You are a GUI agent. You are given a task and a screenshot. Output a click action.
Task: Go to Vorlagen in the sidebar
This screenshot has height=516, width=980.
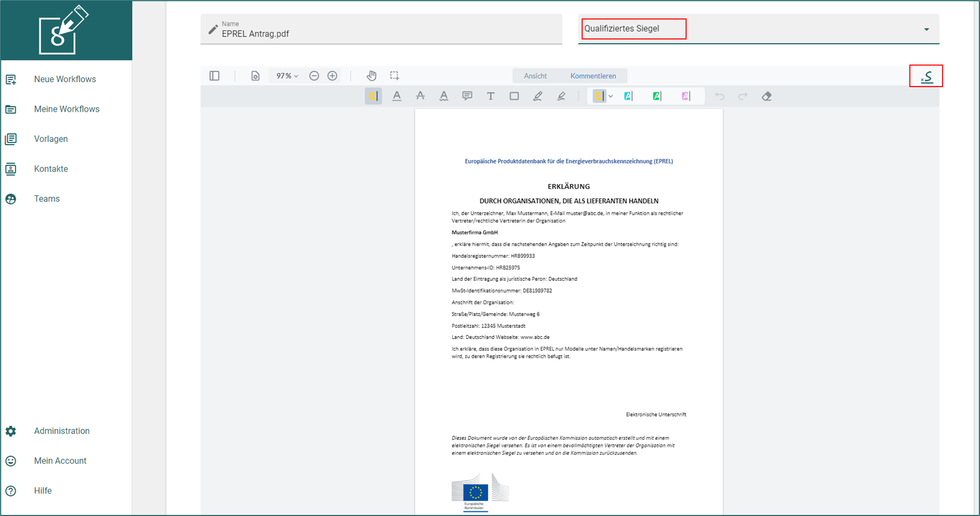click(51, 139)
